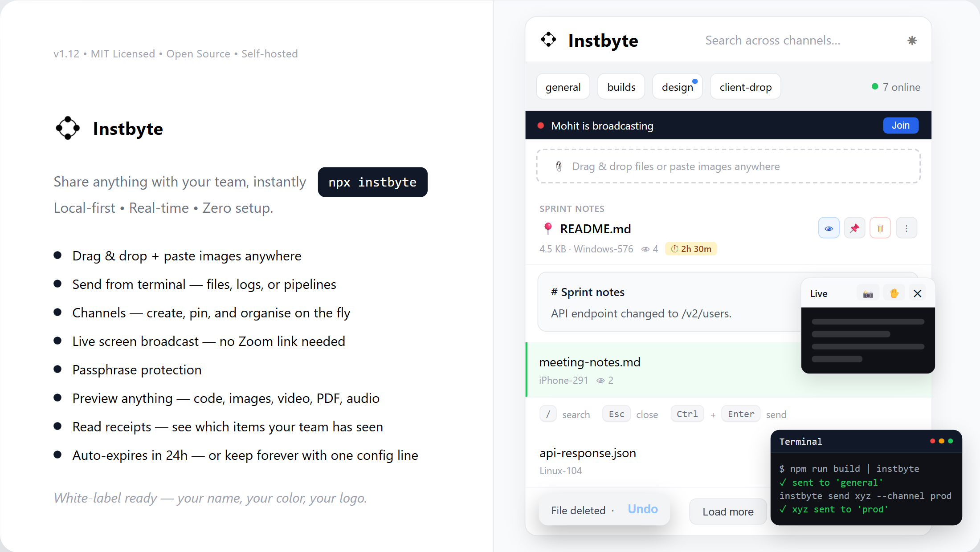Screen dimensions: 980x552
Task: Undo the file deletion
Action: [643, 509]
